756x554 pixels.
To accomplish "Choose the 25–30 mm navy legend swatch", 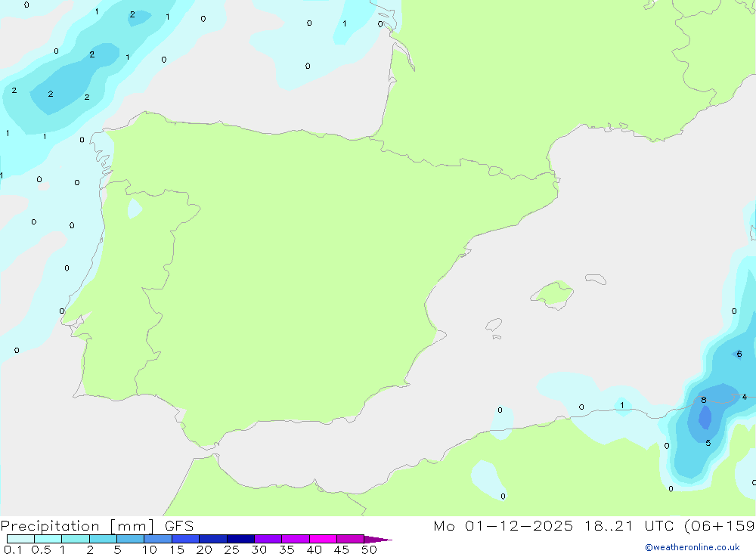I will click(240, 539).
